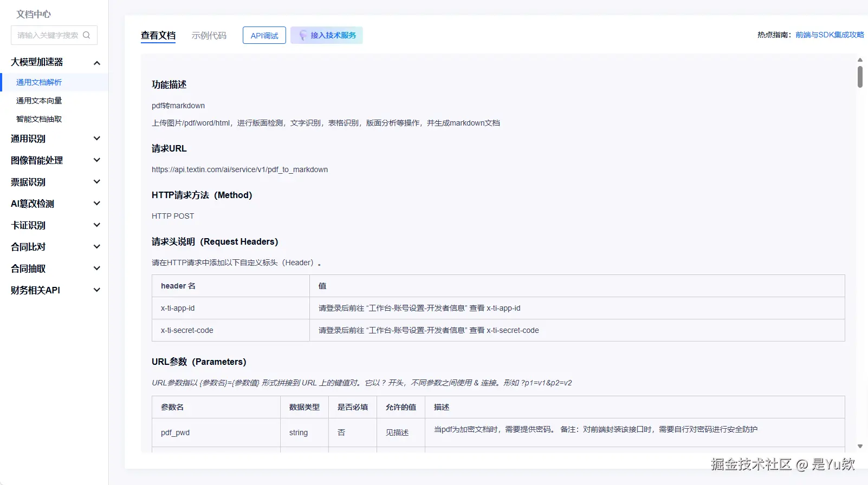Expand the 卡证识别 section
This screenshot has height=485, width=868.
[x=97, y=225]
